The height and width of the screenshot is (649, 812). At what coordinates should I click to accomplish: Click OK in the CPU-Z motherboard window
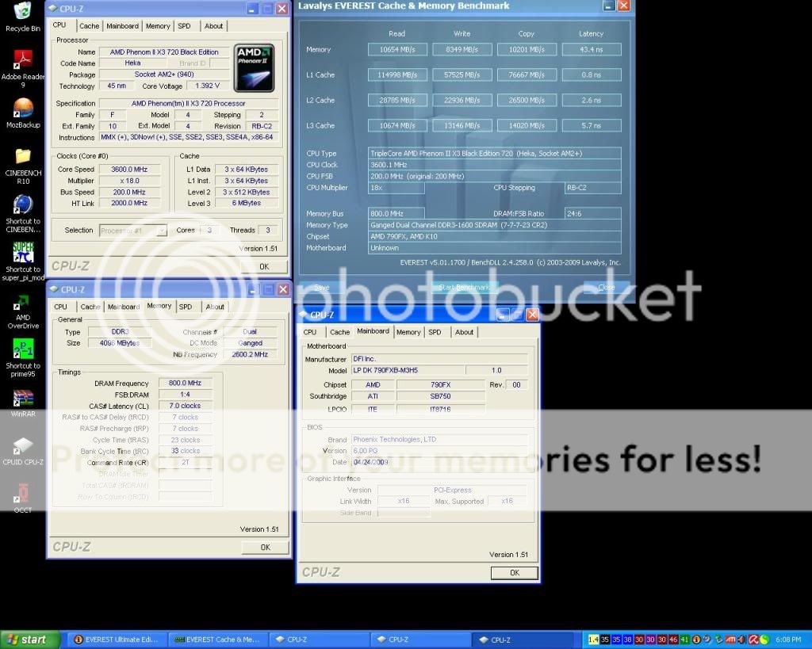(x=514, y=573)
